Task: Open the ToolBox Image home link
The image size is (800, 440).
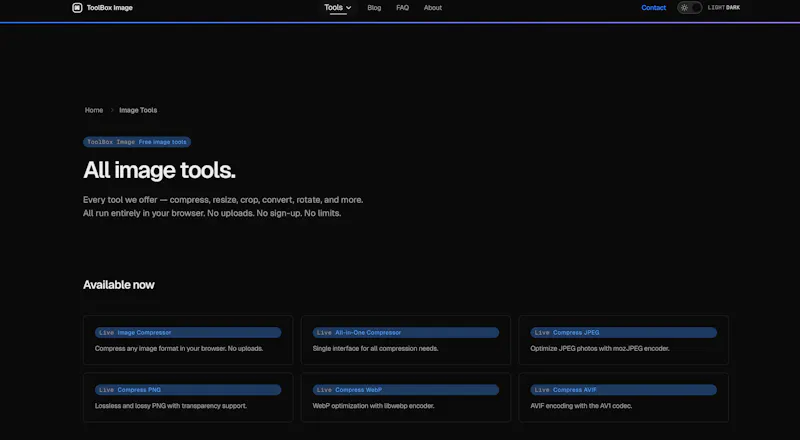Action: pyautogui.click(x=103, y=8)
